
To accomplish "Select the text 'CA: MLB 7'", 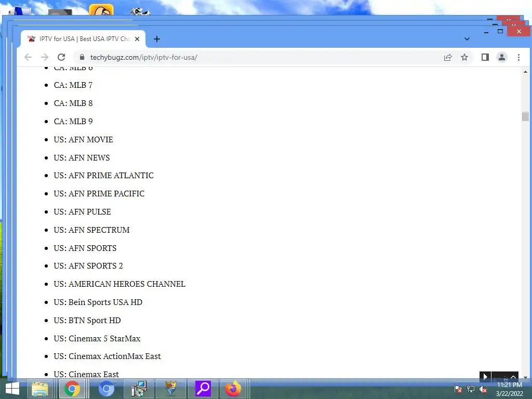I will tap(73, 85).
